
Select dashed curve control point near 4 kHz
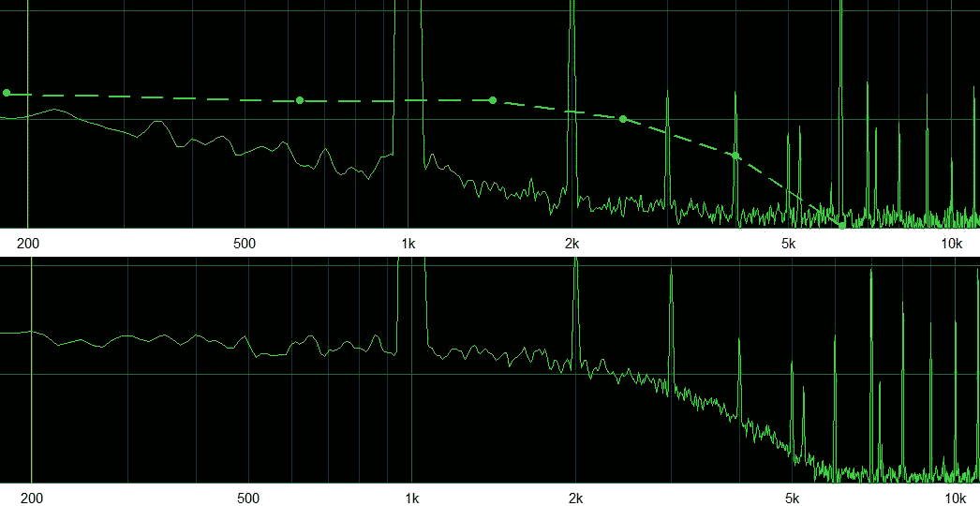pos(735,156)
